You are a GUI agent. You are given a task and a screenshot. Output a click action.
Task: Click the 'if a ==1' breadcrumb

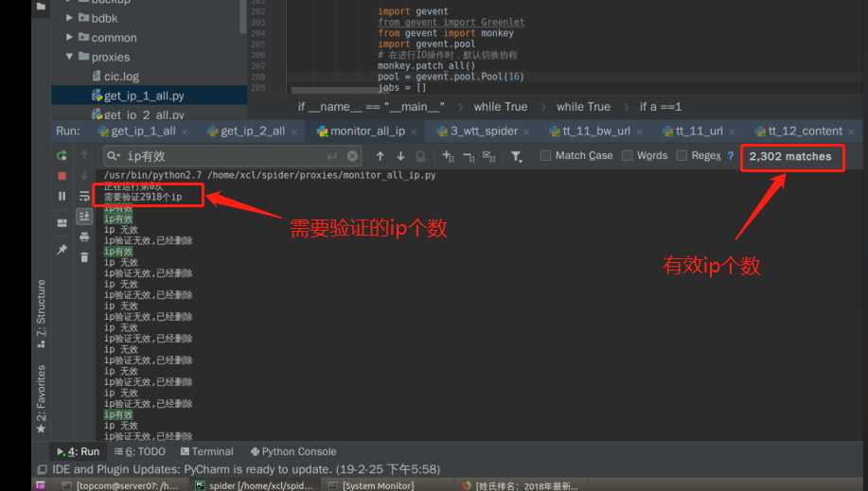click(x=661, y=107)
